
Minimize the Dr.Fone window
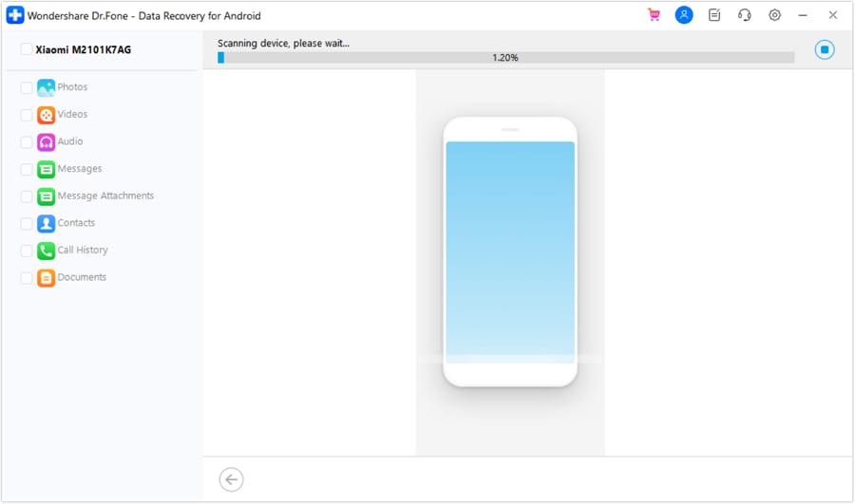coord(803,15)
